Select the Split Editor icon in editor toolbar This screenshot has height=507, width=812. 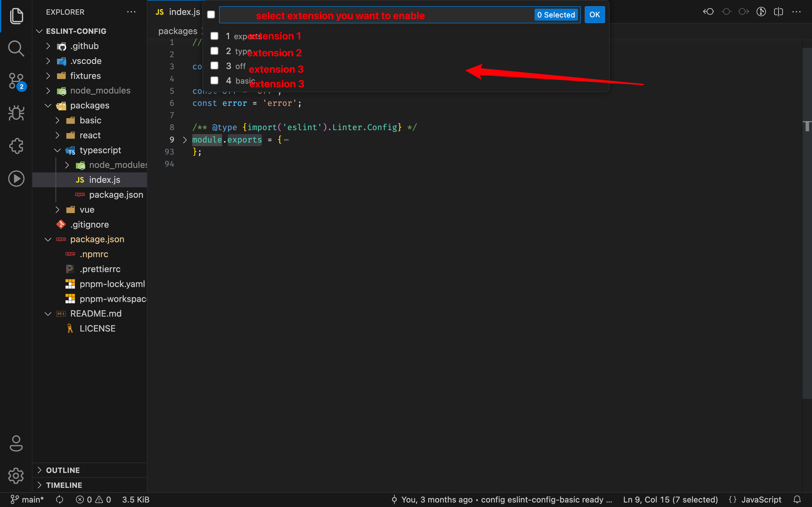[778, 11]
